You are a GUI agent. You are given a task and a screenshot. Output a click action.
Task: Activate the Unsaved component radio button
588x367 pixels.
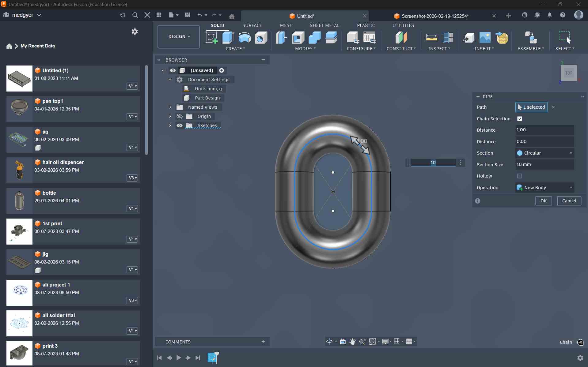point(222,70)
